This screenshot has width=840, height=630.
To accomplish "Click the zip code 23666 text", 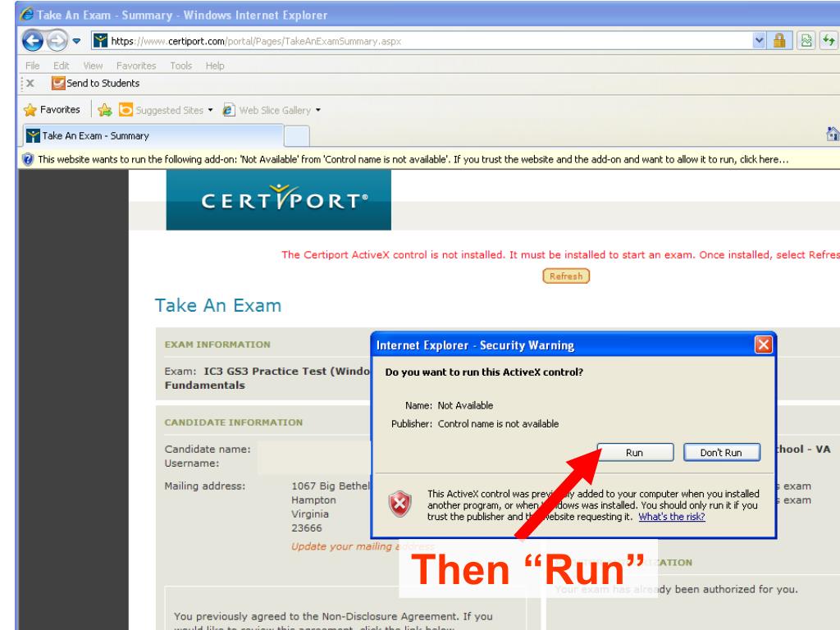I will point(307,528).
